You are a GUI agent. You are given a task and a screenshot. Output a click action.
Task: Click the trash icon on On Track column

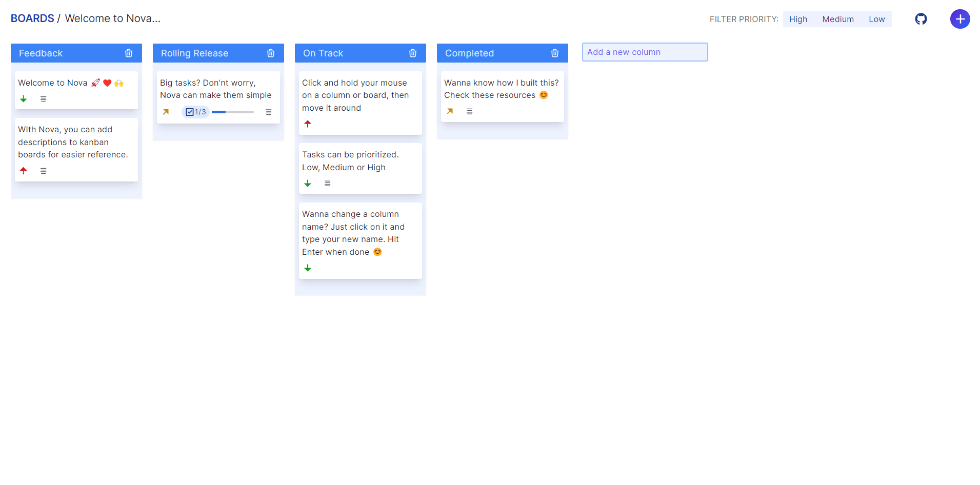(413, 53)
